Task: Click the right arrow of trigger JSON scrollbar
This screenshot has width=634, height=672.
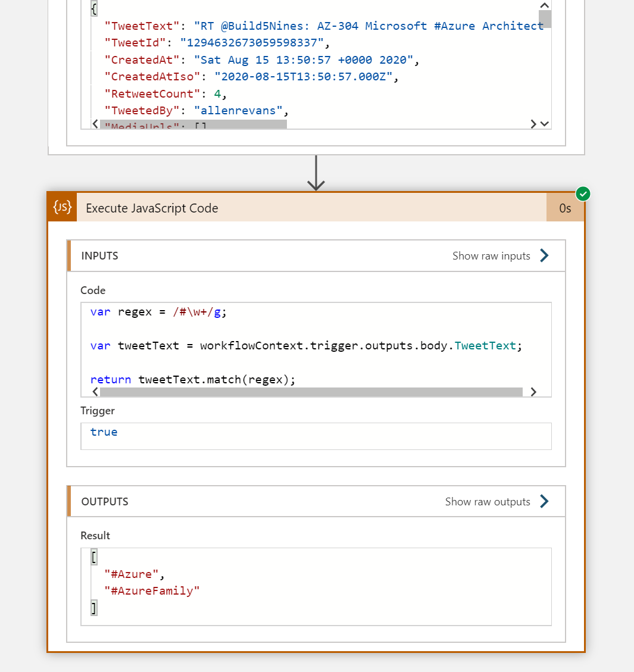Action: click(x=533, y=124)
